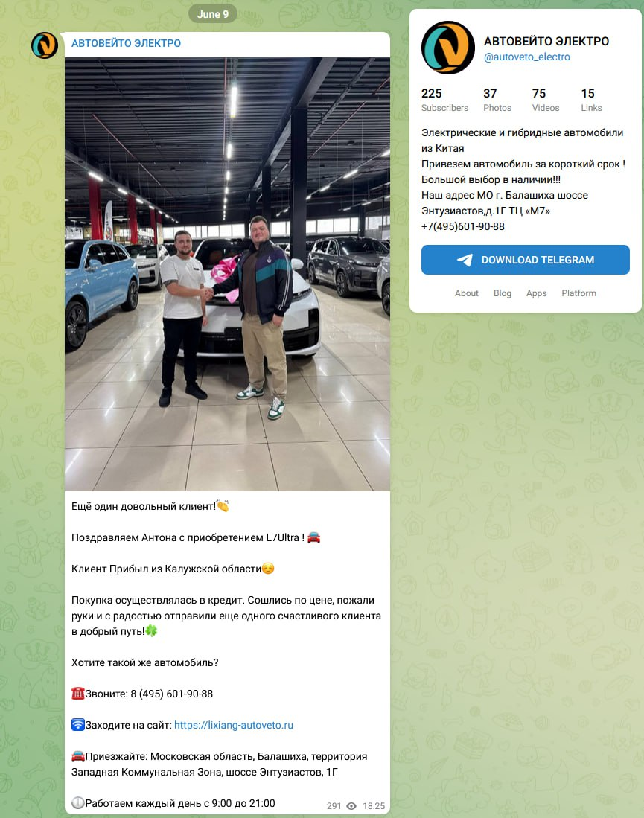644x818 pixels.
Task: Click the 18:25 post timestamp
Action: click(374, 806)
